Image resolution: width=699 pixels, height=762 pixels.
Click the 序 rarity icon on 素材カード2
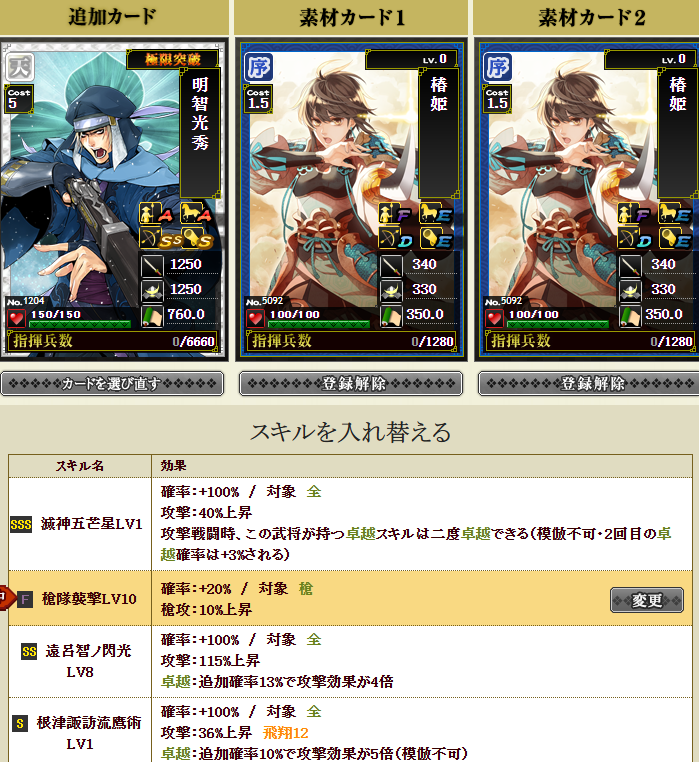(498, 67)
